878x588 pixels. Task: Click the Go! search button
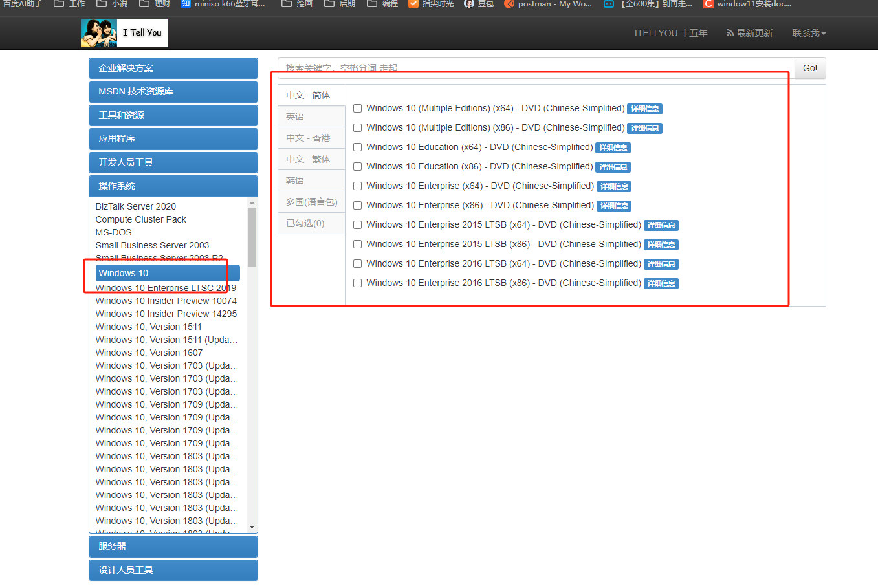click(x=810, y=68)
